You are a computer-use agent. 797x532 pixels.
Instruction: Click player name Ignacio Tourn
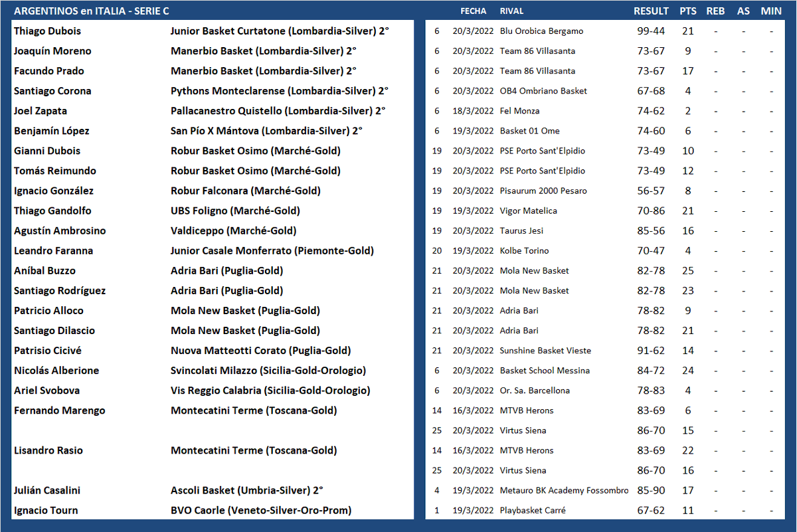click(x=46, y=510)
